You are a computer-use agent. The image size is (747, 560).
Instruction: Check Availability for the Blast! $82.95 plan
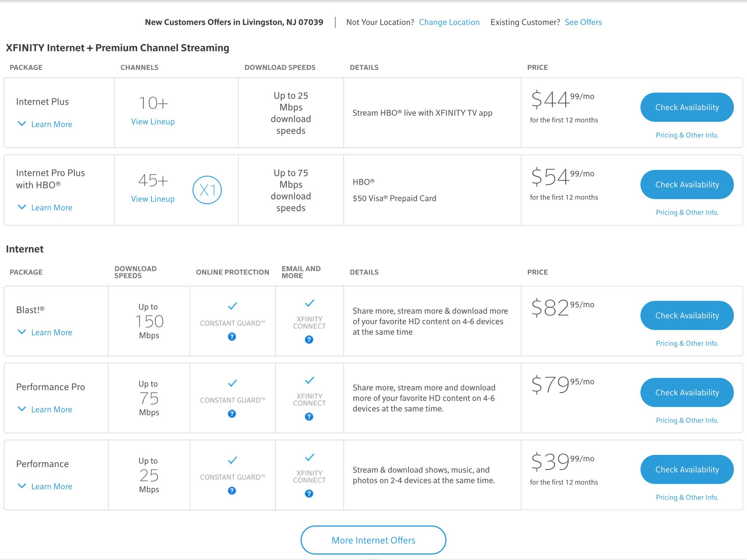point(687,316)
